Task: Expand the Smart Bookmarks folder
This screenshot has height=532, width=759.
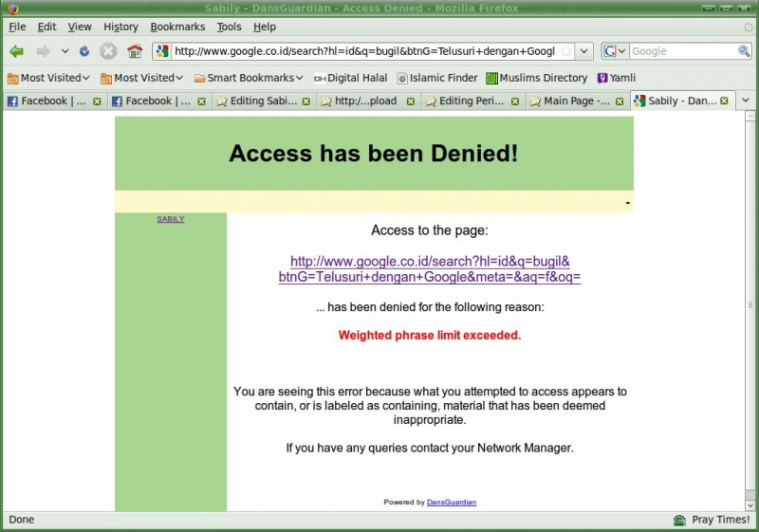Action: [x=249, y=78]
